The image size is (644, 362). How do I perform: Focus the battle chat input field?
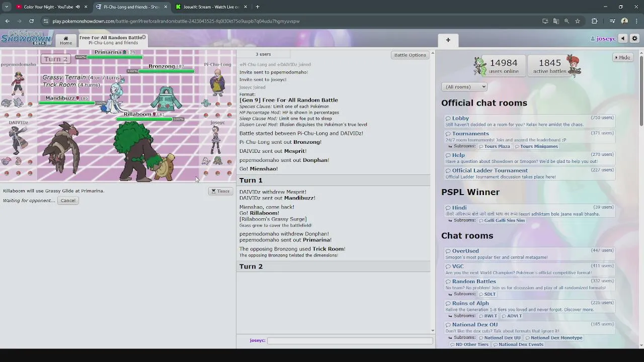tap(350, 340)
